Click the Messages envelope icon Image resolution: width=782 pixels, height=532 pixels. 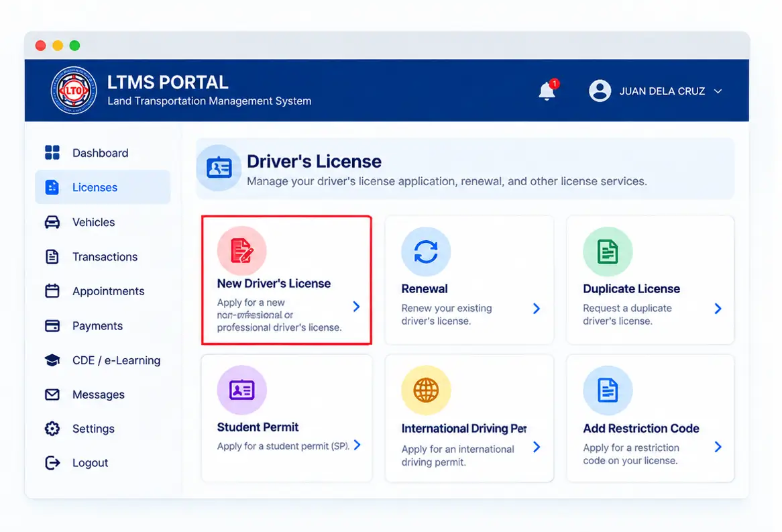tap(52, 394)
